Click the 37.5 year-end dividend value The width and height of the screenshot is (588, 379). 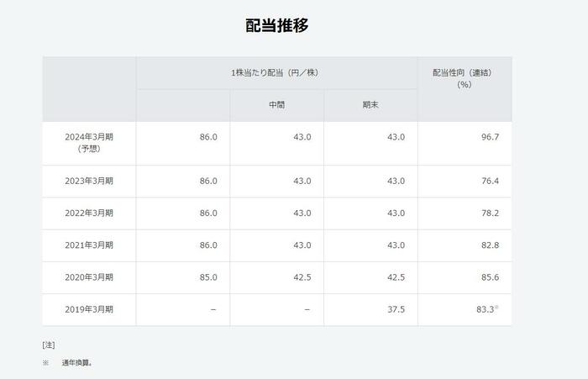tap(396, 310)
